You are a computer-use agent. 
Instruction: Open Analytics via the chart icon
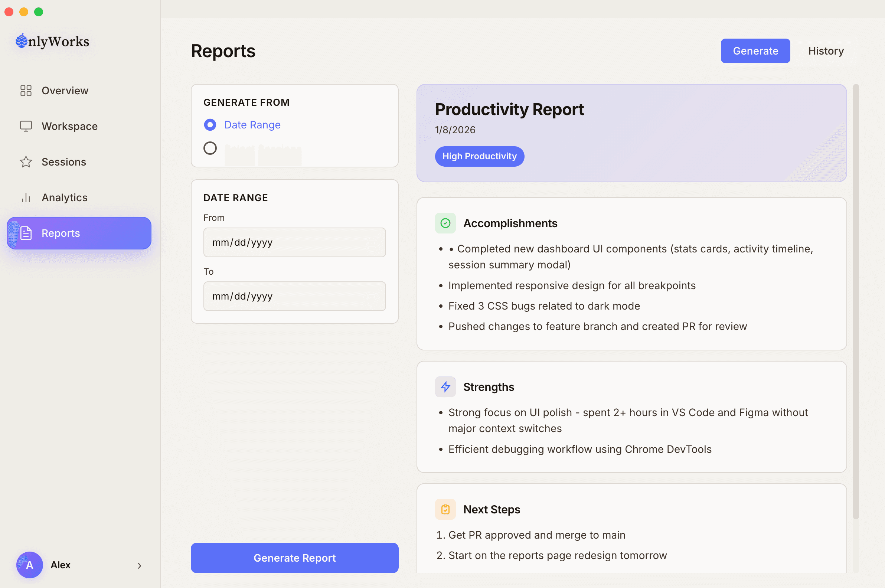26,197
